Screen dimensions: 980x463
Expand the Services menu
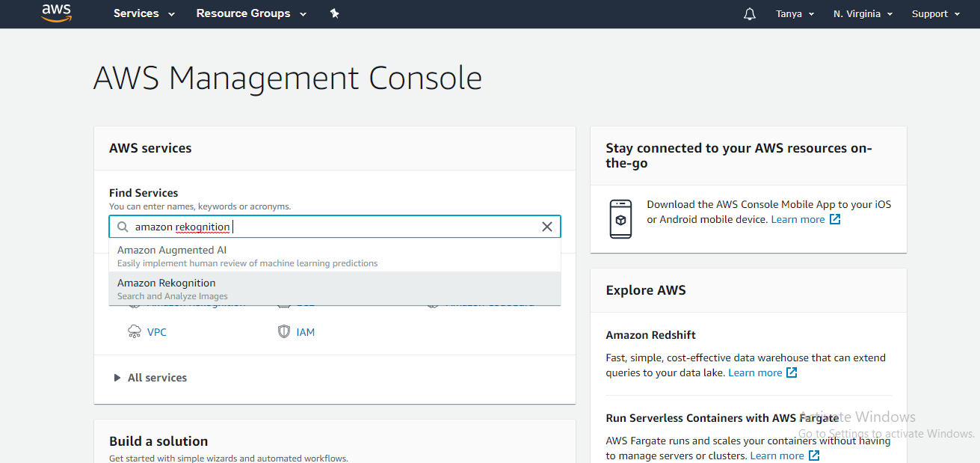(144, 13)
